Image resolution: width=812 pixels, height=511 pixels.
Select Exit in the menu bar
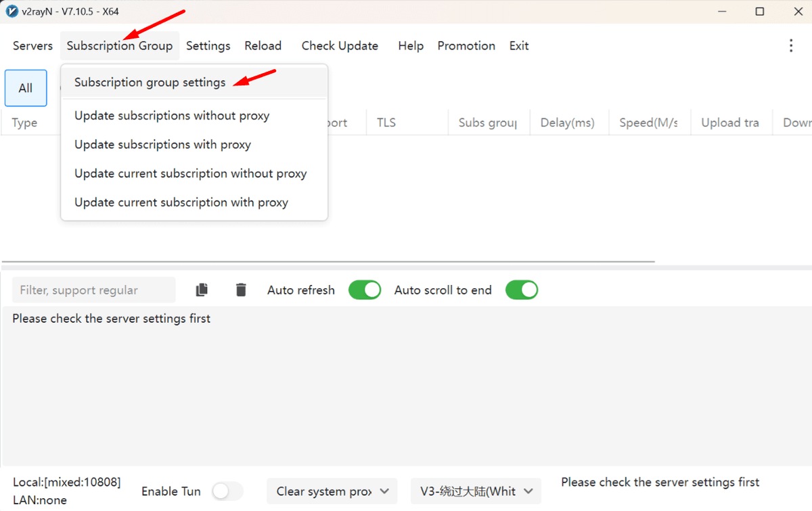[x=519, y=45]
